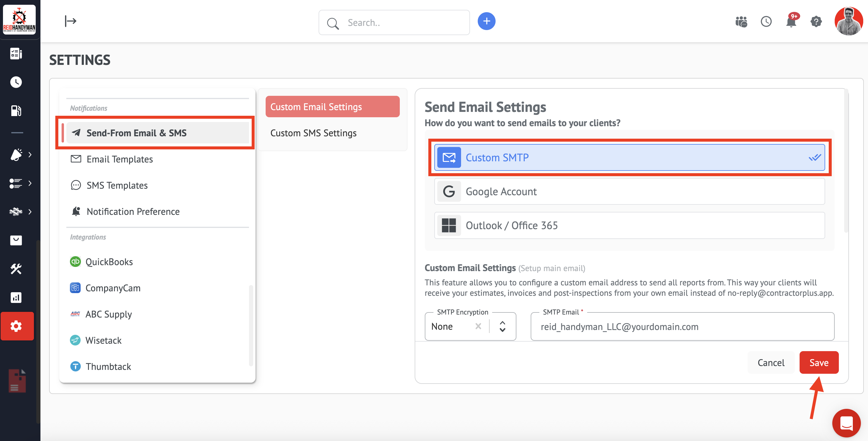This screenshot has height=441, width=868.
Task: Open the team chat people icon
Action: [x=741, y=22]
